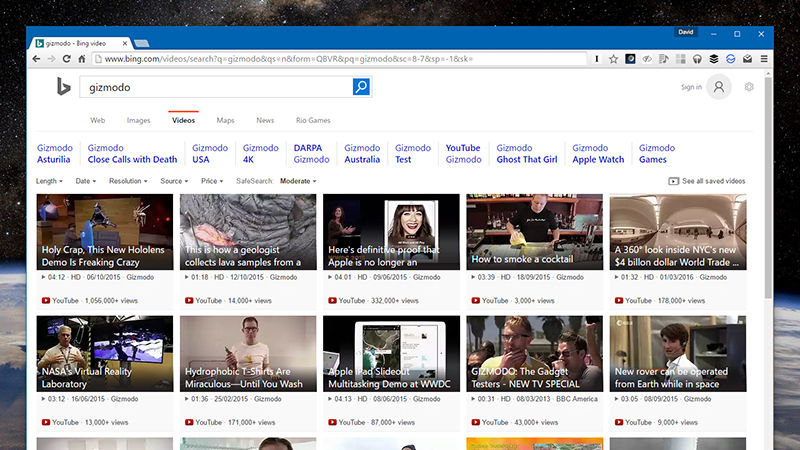Click the Sign in link
800x450 pixels.
[691, 88]
